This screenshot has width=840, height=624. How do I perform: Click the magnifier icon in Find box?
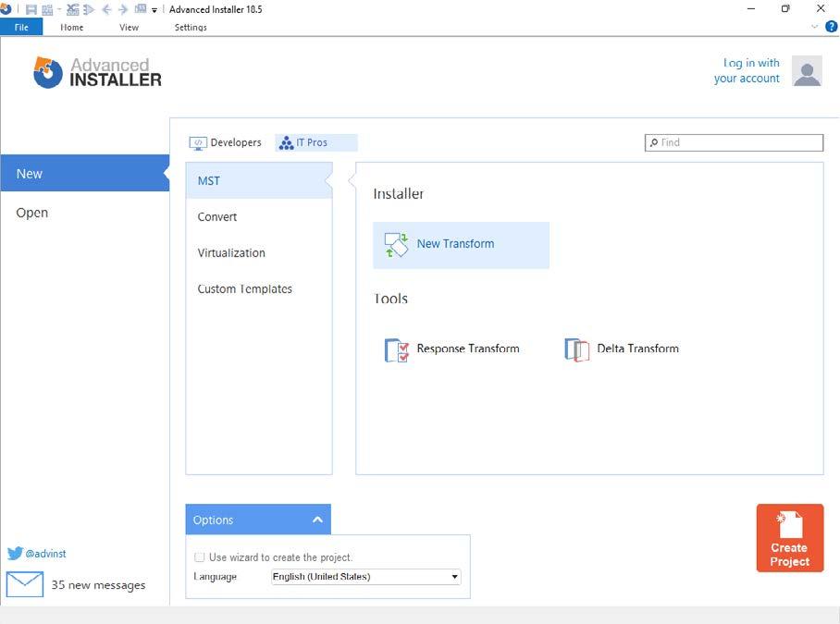[x=653, y=143]
